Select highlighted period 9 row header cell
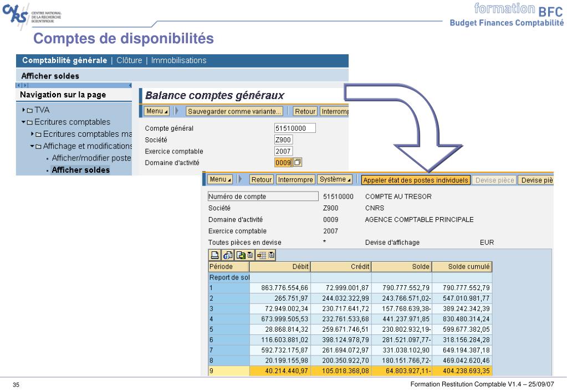Viewport: 567px width, 392px height. [x=229, y=371]
